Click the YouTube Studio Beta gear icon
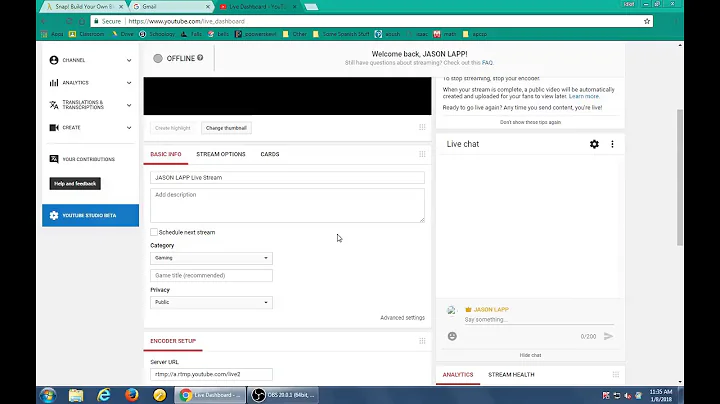 (54, 215)
